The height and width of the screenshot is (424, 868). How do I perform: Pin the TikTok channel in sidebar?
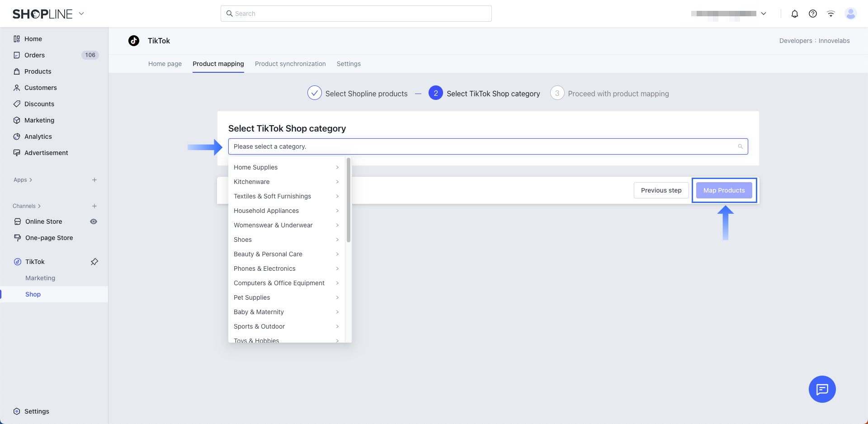(x=94, y=262)
